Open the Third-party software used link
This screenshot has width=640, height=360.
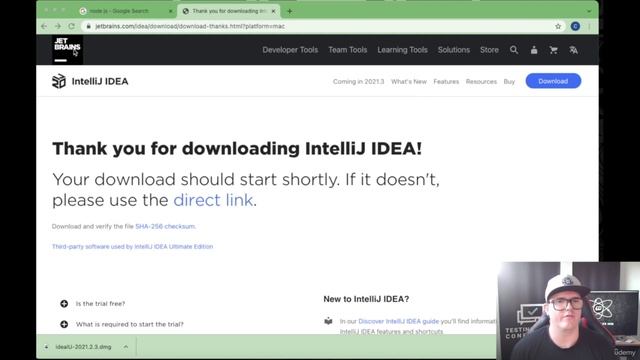[133, 247]
